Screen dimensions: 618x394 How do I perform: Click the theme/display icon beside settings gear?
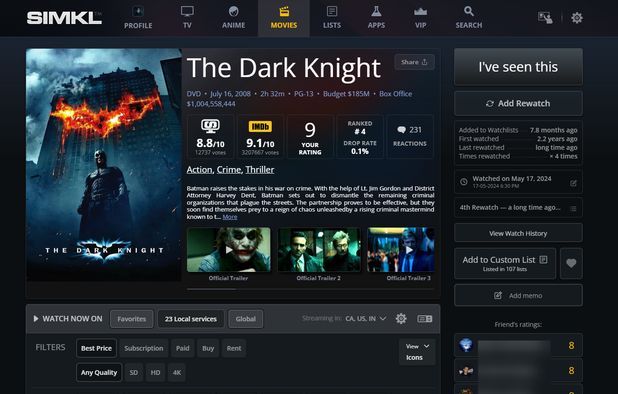[x=545, y=18]
